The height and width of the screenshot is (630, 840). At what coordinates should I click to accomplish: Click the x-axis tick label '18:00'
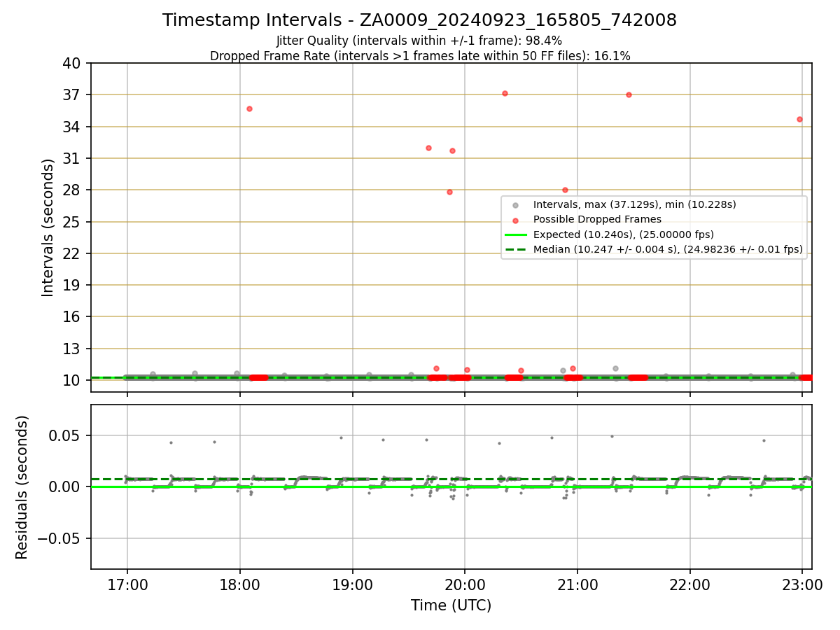click(239, 584)
